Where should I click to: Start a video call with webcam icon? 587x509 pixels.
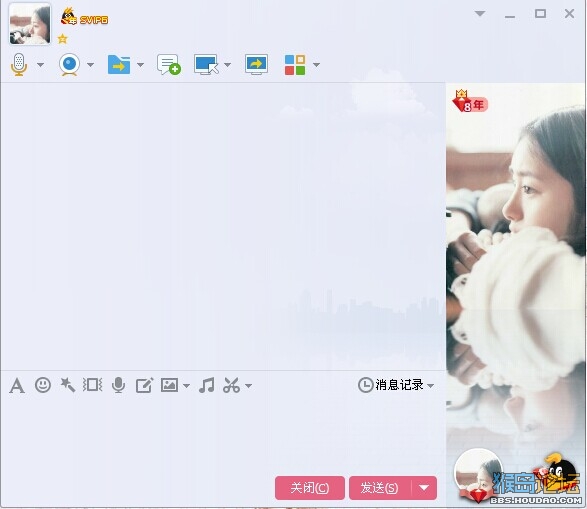69,65
